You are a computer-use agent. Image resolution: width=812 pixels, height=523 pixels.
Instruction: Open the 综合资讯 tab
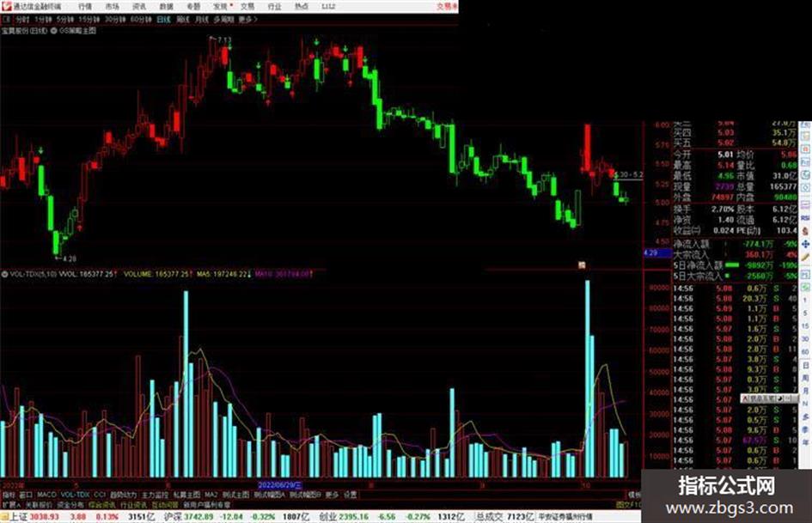(101, 504)
